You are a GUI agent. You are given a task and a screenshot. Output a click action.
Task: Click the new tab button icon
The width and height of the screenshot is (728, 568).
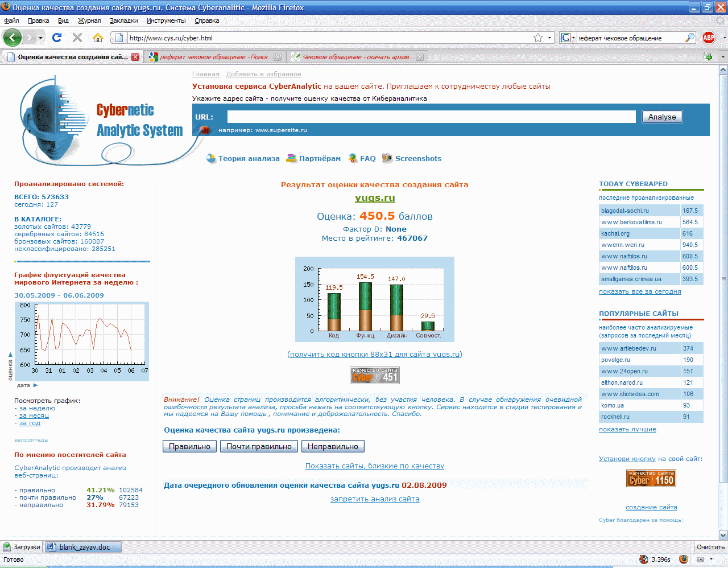pos(708,57)
